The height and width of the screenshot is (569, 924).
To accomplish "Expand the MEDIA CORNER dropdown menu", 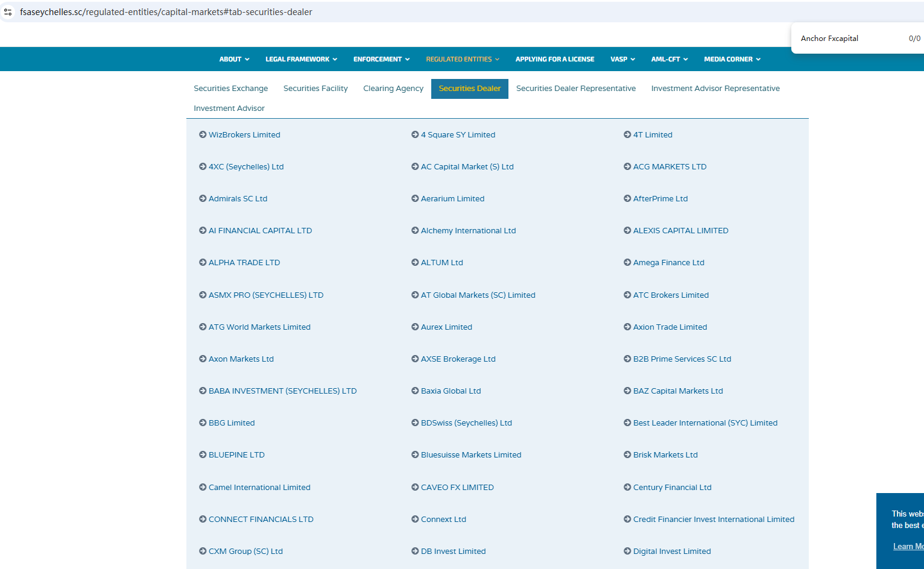I will pos(732,59).
